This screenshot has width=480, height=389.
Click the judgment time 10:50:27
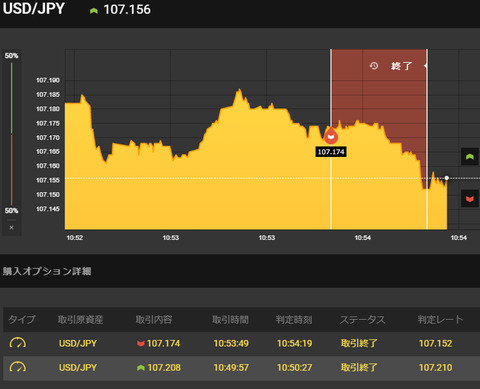tap(295, 368)
